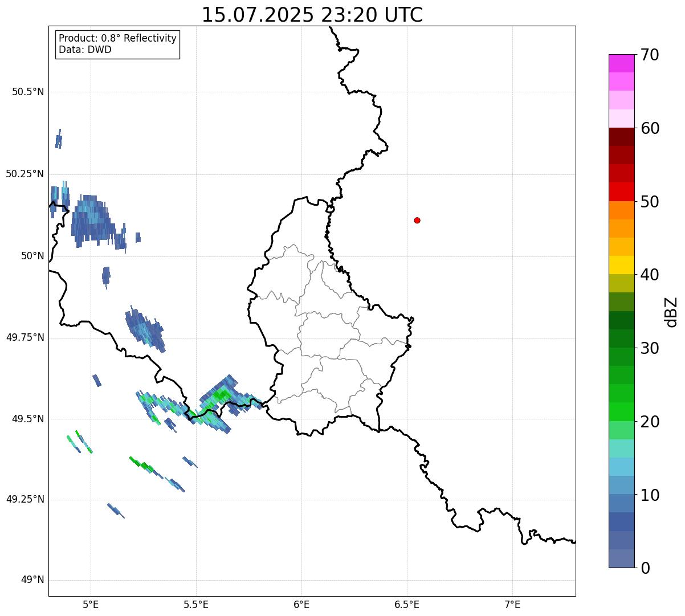Click the small echo near 4.85°E 50.35°N
The image size is (685, 616).
(x=58, y=138)
